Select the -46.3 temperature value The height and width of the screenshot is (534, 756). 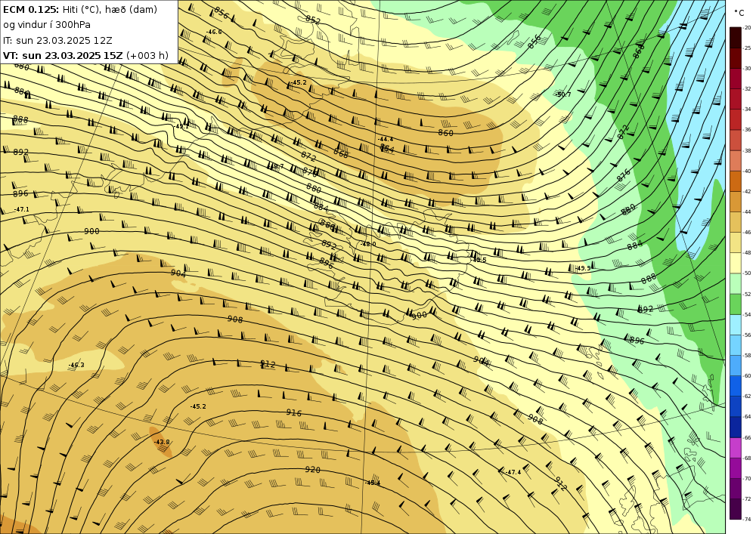pos(76,365)
